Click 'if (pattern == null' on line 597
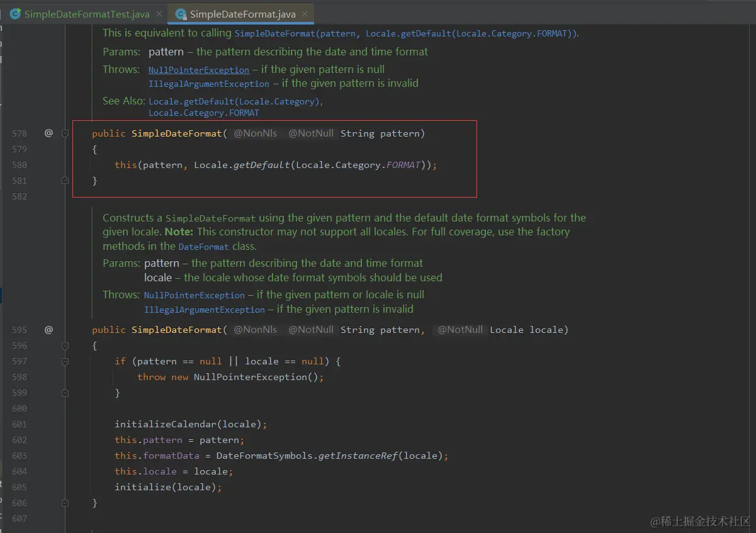Screen dimensions: 756x533 click(168, 361)
